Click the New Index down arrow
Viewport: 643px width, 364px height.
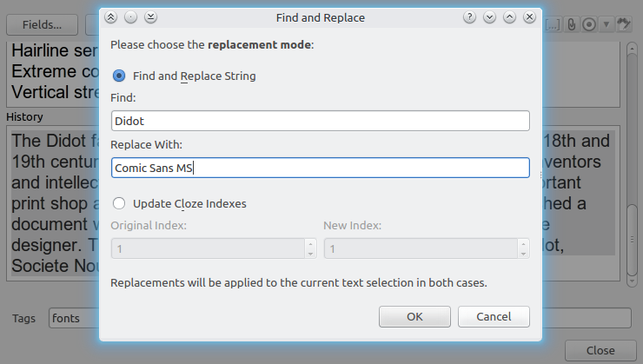point(523,254)
